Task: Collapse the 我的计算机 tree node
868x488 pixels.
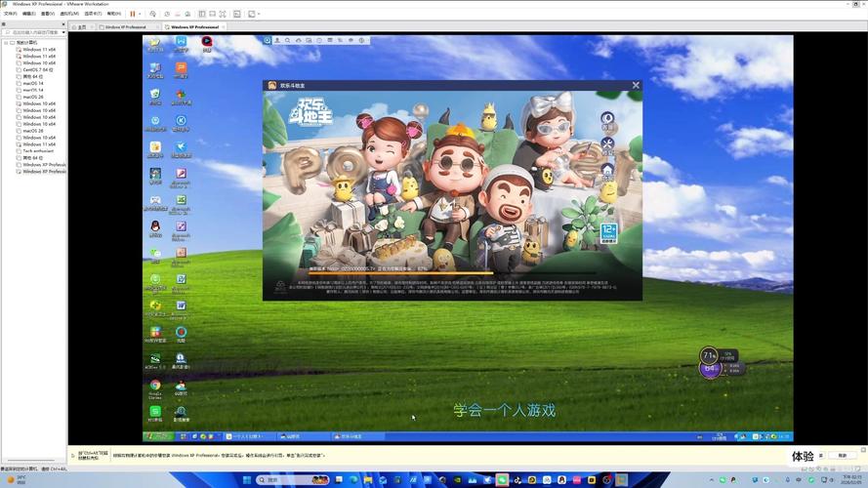Action: (x=5, y=43)
